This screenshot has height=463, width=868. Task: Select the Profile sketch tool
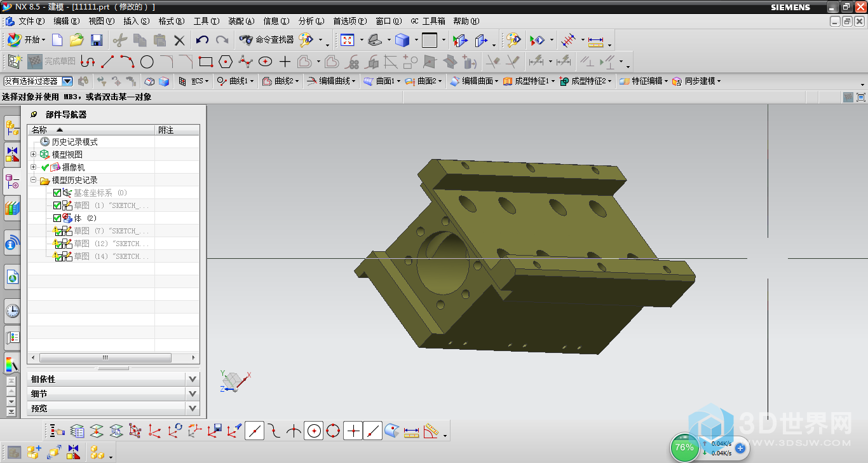click(x=88, y=62)
